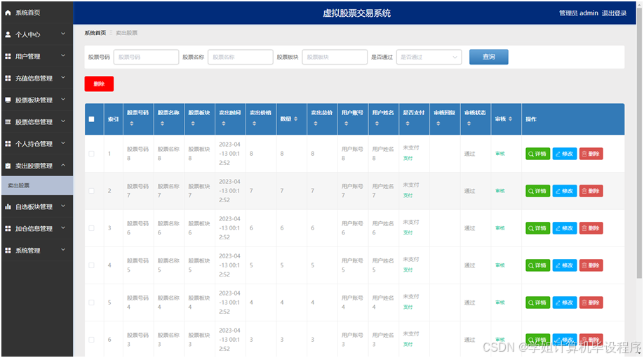Click 修改 for row 5
Image resolution: width=644 pixels, height=358 pixels.
click(x=564, y=303)
